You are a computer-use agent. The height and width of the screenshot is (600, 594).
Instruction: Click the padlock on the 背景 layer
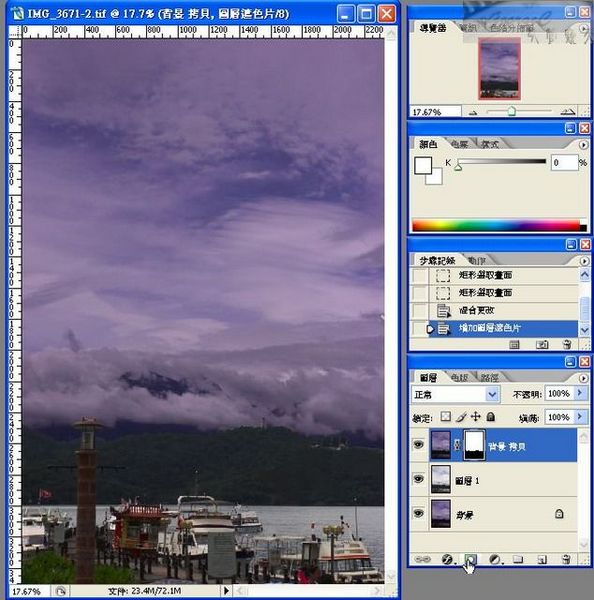[x=559, y=514]
